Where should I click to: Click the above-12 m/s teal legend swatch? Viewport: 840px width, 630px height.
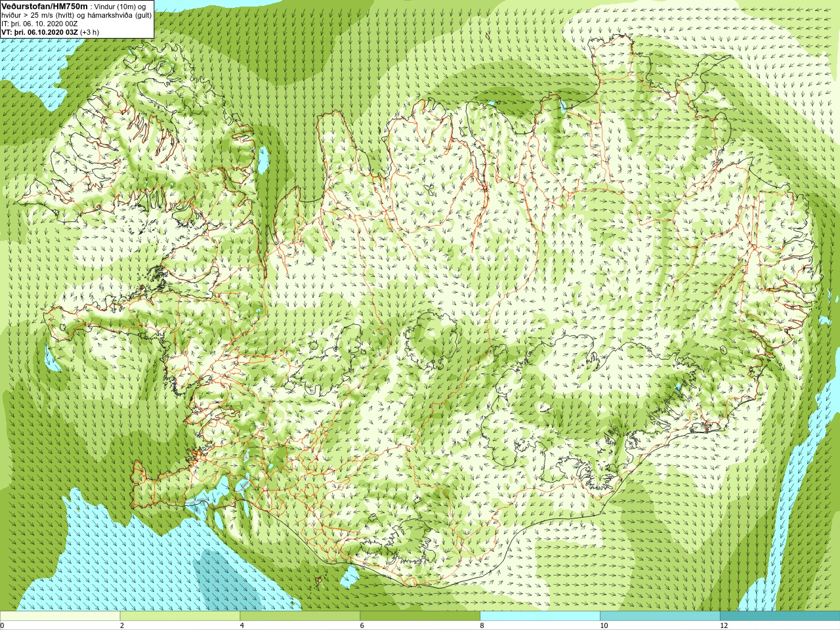pyautogui.click(x=780, y=616)
